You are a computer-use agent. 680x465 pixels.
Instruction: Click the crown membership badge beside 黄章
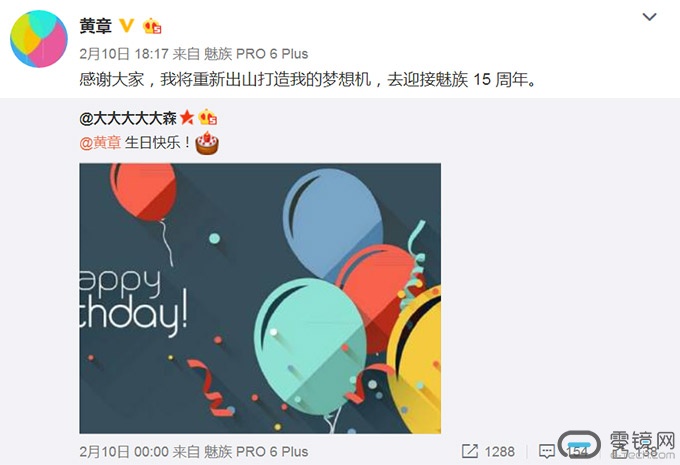pyautogui.click(x=152, y=26)
